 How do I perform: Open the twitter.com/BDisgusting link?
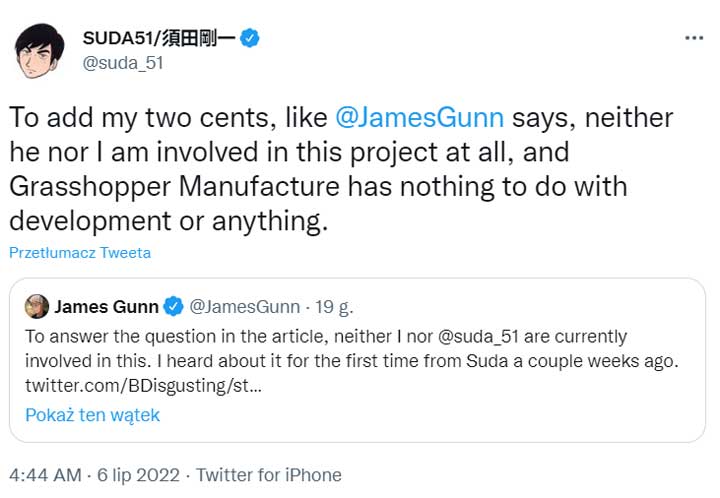(143, 385)
